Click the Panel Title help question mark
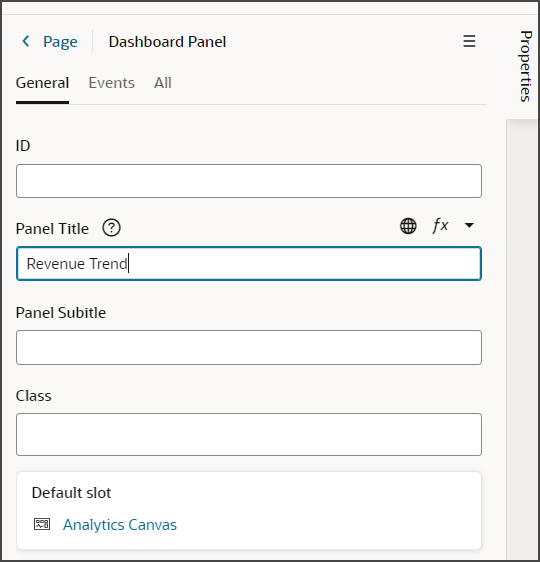540x562 pixels. pyautogui.click(x=111, y=228)
